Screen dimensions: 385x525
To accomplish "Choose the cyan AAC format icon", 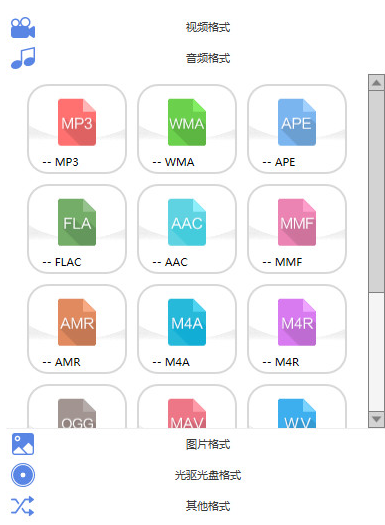I will pyautogui.click(x=187, y=222).
